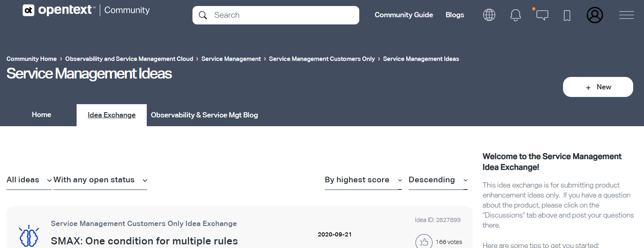Click into the Search field

(x=276, y=15)
